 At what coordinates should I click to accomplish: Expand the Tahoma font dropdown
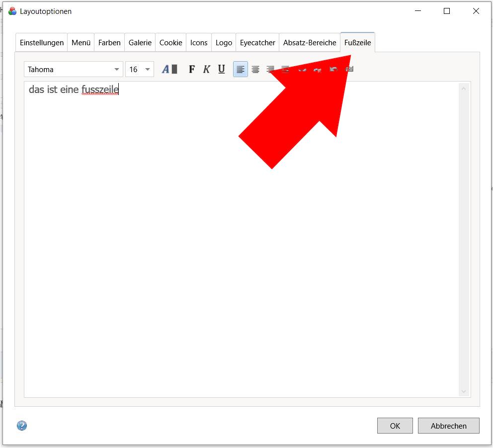pyautogui.click(x=74, y=69)
